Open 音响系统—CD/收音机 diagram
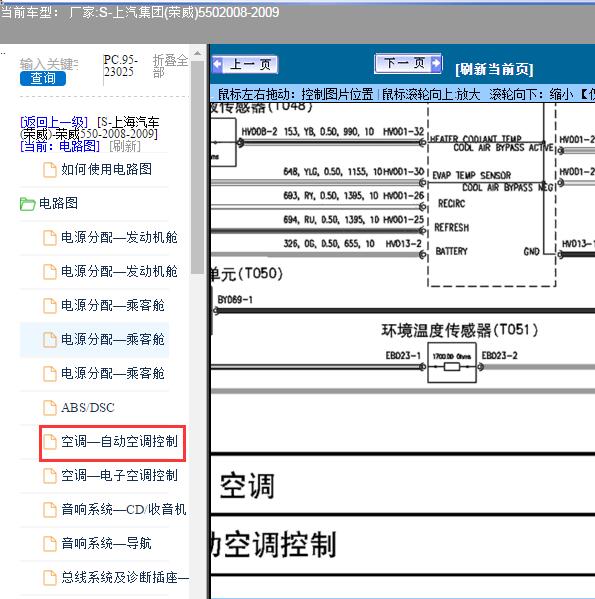The width and height of the screenshot is (595, 599). [124, 510]
